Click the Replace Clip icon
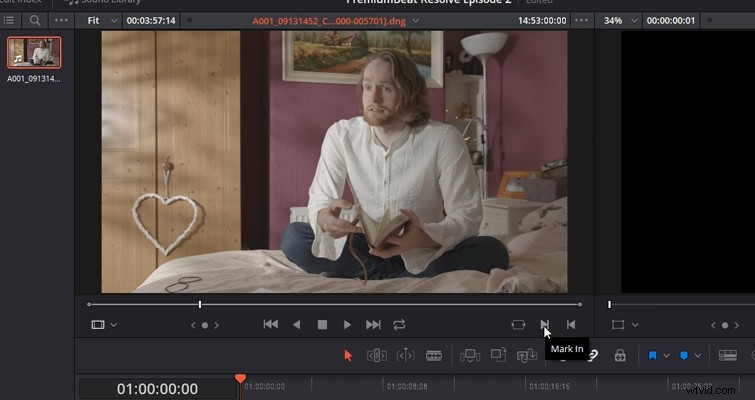This screenshot has width=755, height=400. coord(527,356)
